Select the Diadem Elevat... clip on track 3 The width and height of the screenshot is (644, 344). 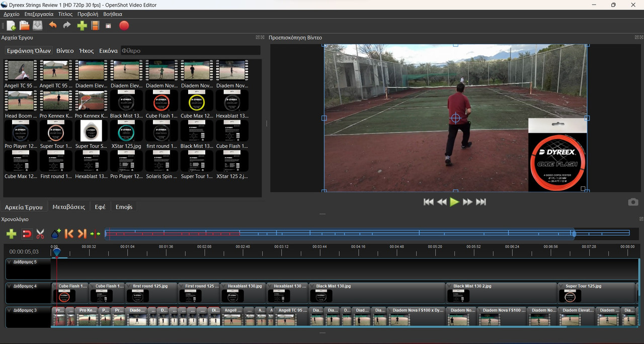577,317
